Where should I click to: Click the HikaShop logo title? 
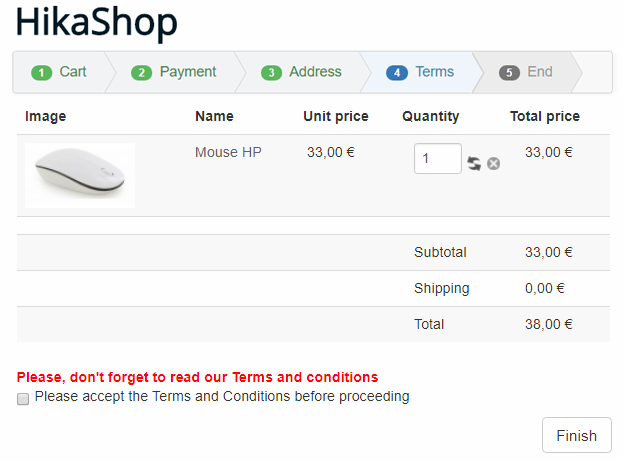96,23
